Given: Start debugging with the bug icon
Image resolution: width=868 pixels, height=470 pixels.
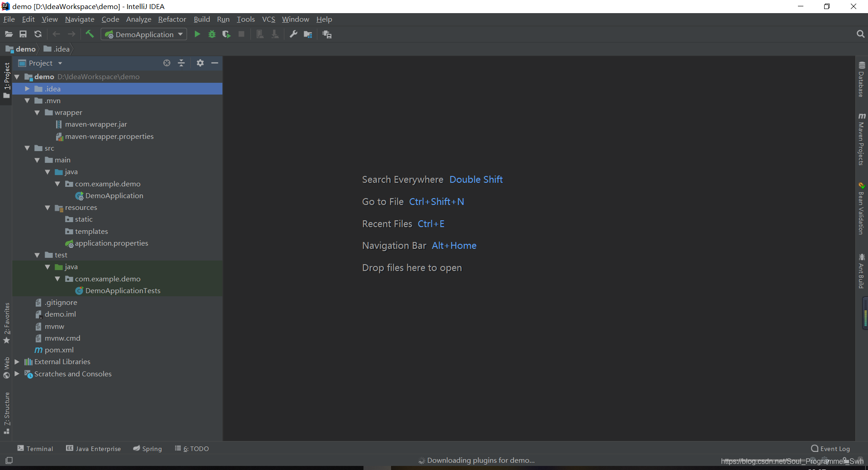Looking at the screenshot, I should pos(212,34).
